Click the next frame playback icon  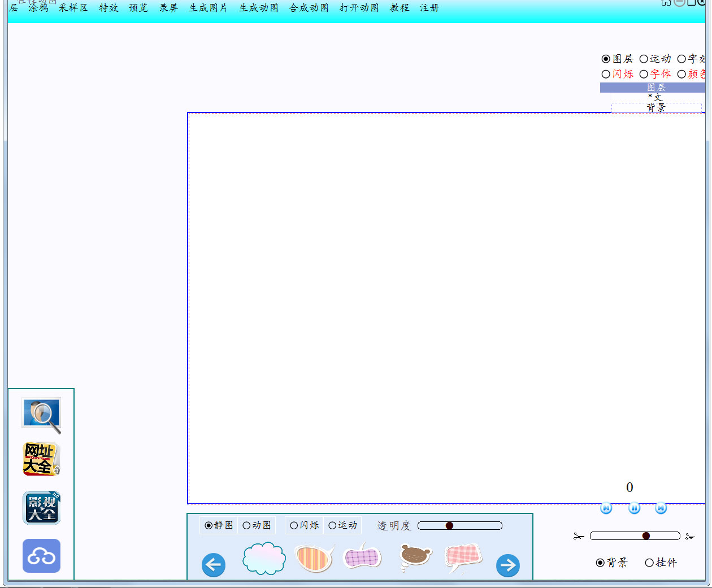click(661, 508)
